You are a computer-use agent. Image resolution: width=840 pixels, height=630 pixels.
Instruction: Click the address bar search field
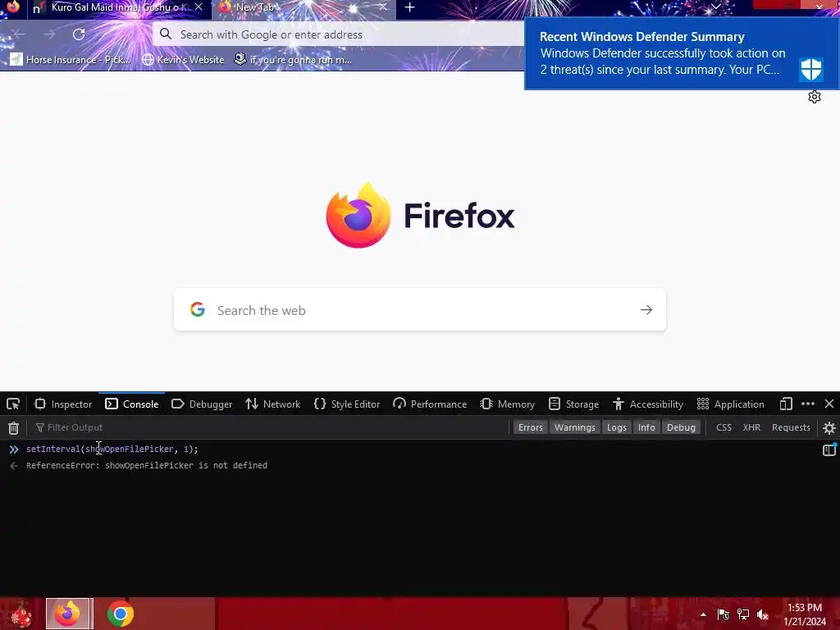point(339,34)
